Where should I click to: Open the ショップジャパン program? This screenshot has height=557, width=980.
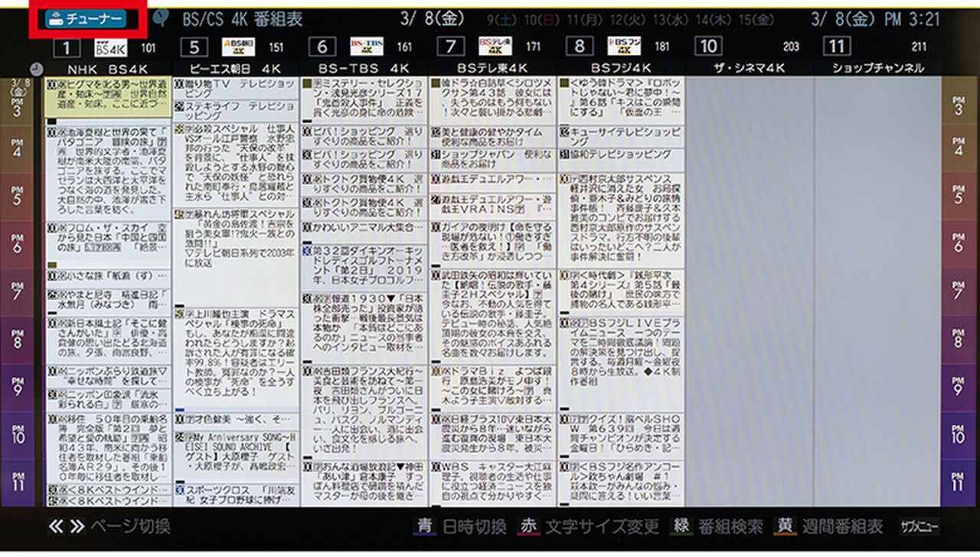pos(492,160)
